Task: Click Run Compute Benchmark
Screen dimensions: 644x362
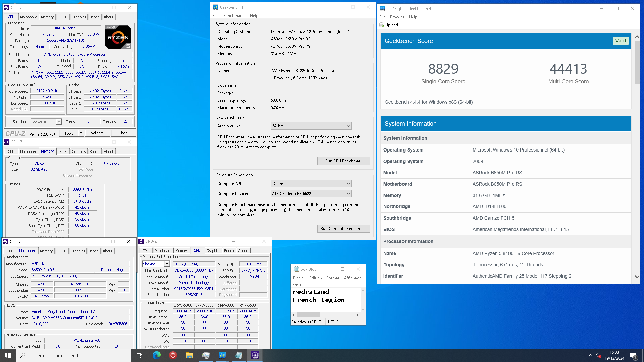Action: pos(343,229)
